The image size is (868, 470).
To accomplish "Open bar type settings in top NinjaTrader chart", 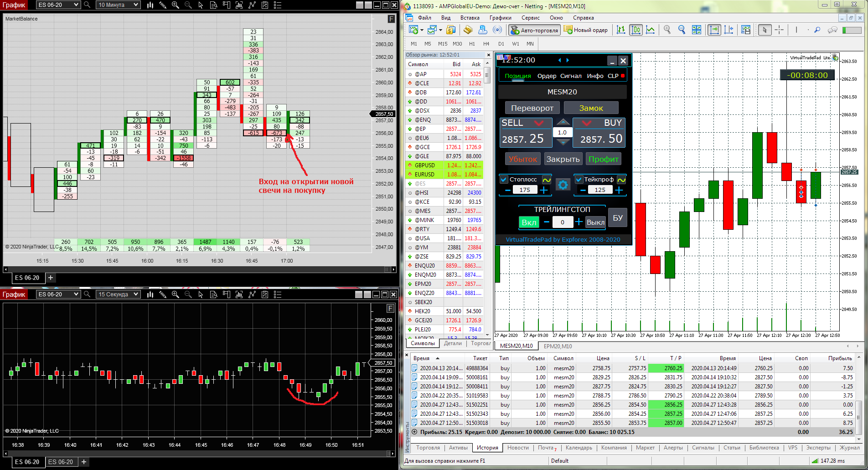I will click(x=150, y=5).
